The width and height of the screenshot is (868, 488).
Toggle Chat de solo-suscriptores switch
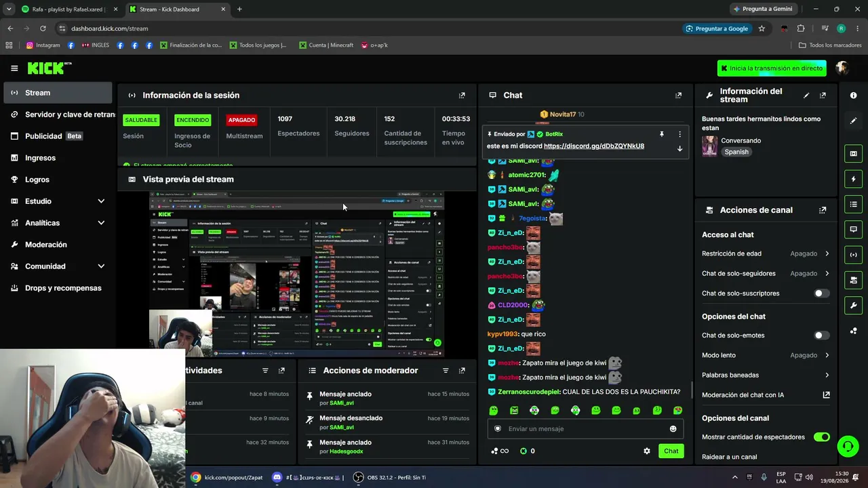[821, 293]
